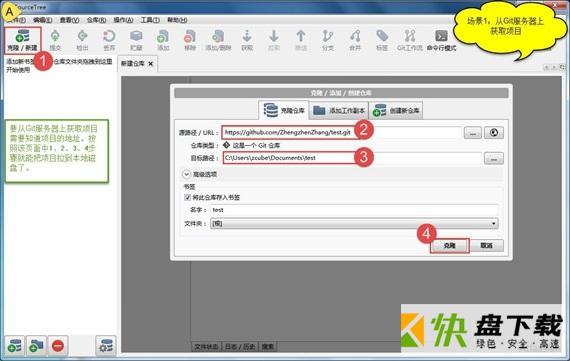The image size is (570, 361).
Task: Open the 编辑(E) menu
Action: click(x=43, y=20)
